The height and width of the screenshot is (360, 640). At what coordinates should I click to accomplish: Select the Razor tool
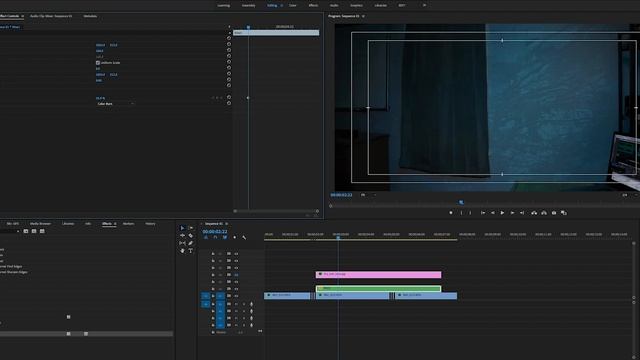(x=191, y=236)
